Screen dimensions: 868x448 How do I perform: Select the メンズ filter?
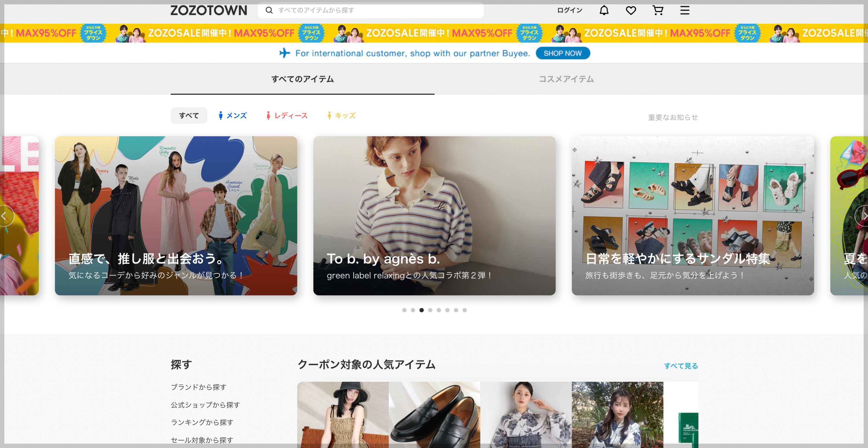233,116
